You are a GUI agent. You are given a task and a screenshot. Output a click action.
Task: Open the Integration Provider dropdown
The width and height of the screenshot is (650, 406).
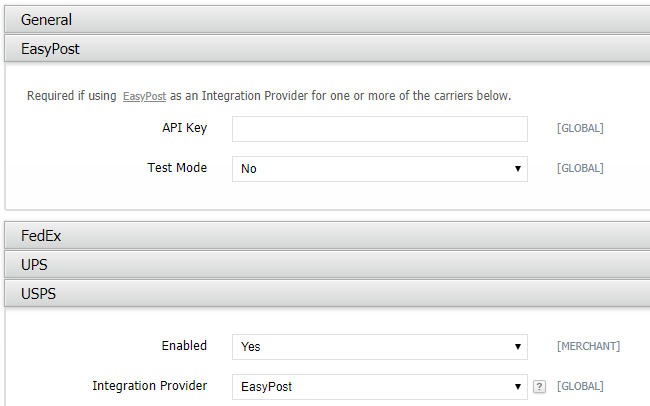click(379, 386)
